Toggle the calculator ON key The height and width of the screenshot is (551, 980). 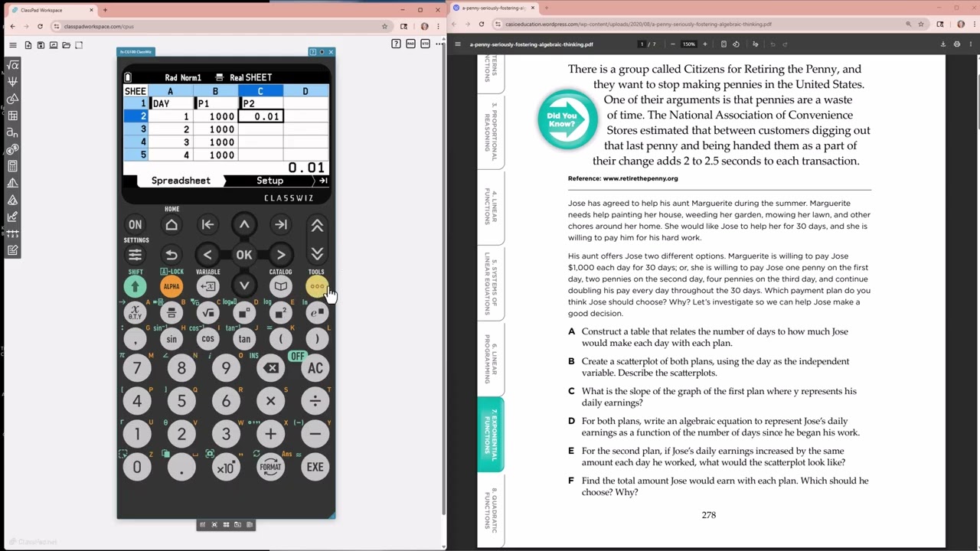(135, 225)
